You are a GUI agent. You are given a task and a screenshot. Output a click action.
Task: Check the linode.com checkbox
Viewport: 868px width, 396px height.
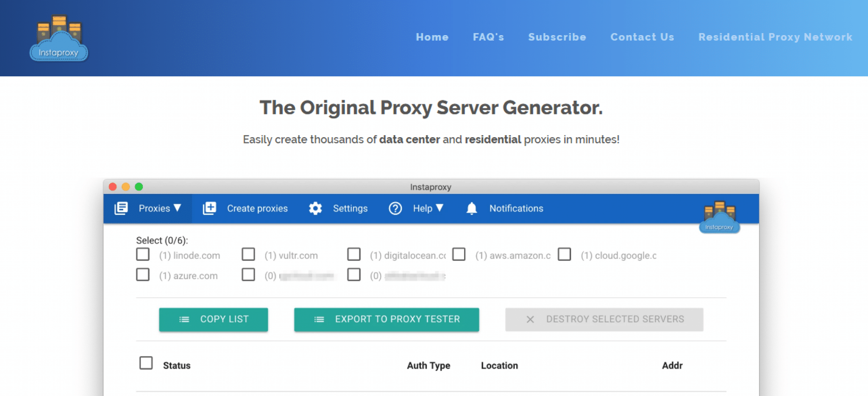(143, 255)
